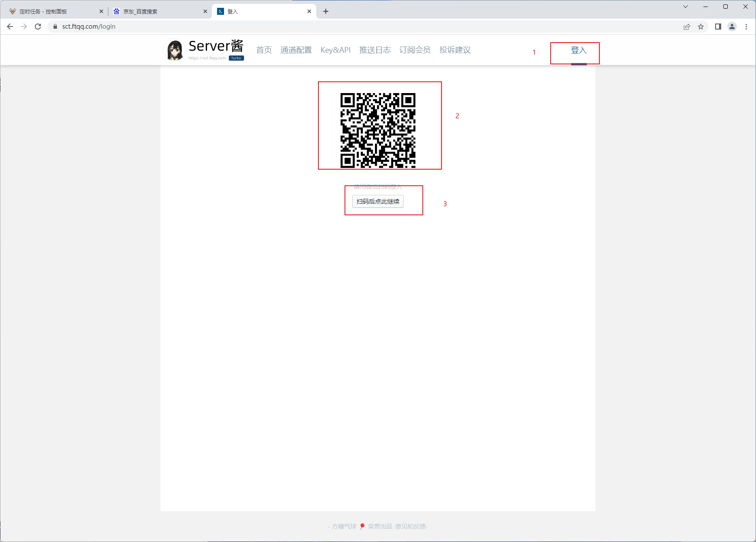Open a new tab with plus icon
Screen dimensions: 756x542
(326, 11)
